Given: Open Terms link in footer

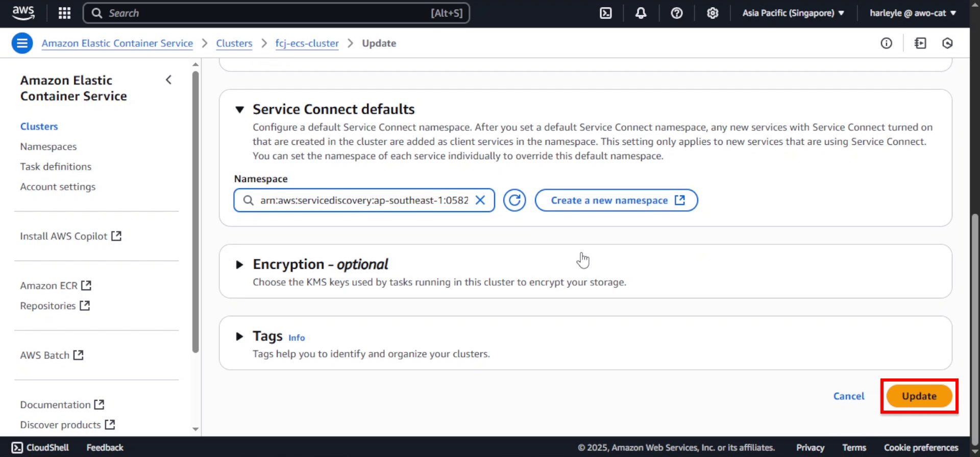Looking at the screenshot, I should [x=854, y=447].
